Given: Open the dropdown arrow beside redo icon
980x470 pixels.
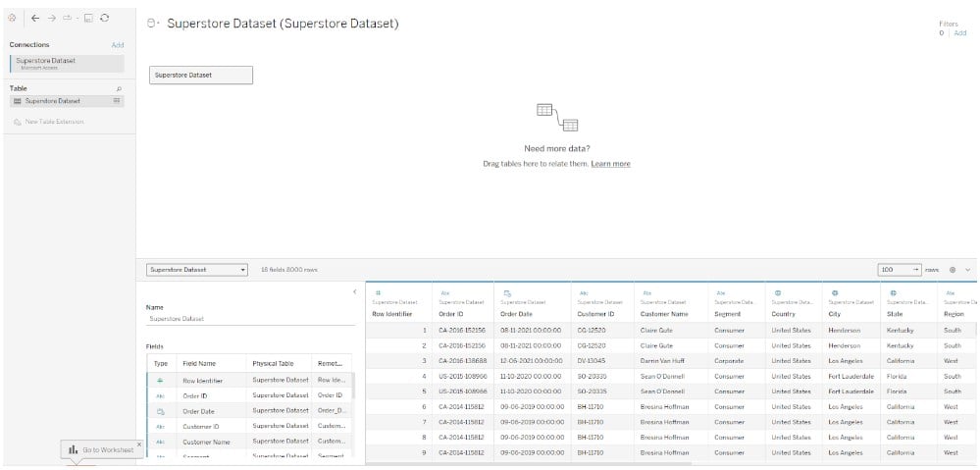Looking at the screenshot, I should [x=76, y=19].
